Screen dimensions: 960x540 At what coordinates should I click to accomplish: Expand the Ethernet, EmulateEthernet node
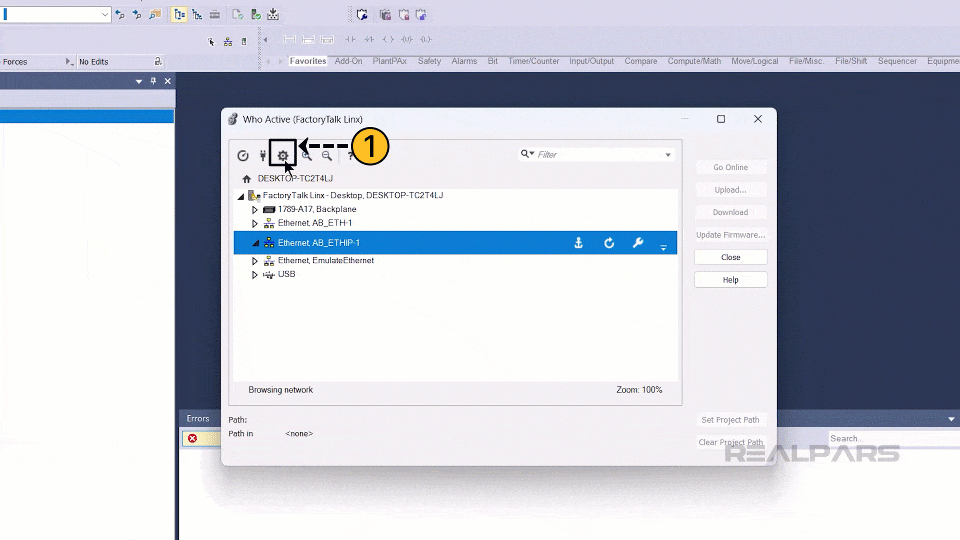[255, 261]
